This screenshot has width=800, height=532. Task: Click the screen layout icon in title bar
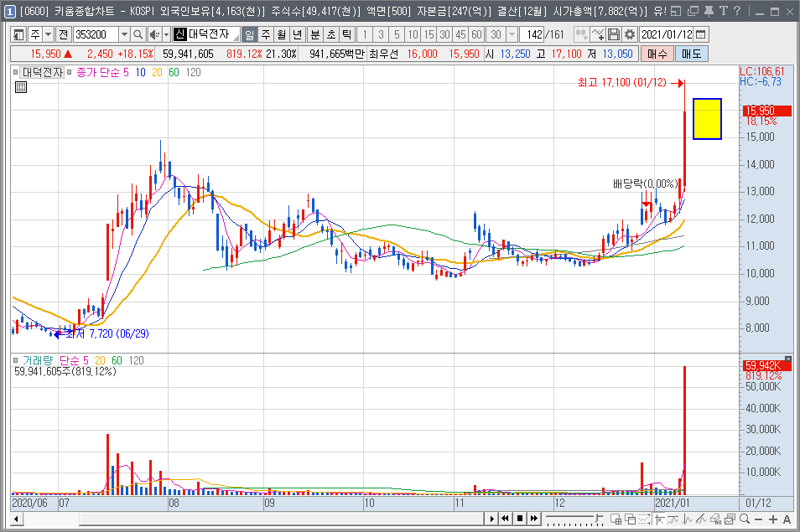(676, 11)
